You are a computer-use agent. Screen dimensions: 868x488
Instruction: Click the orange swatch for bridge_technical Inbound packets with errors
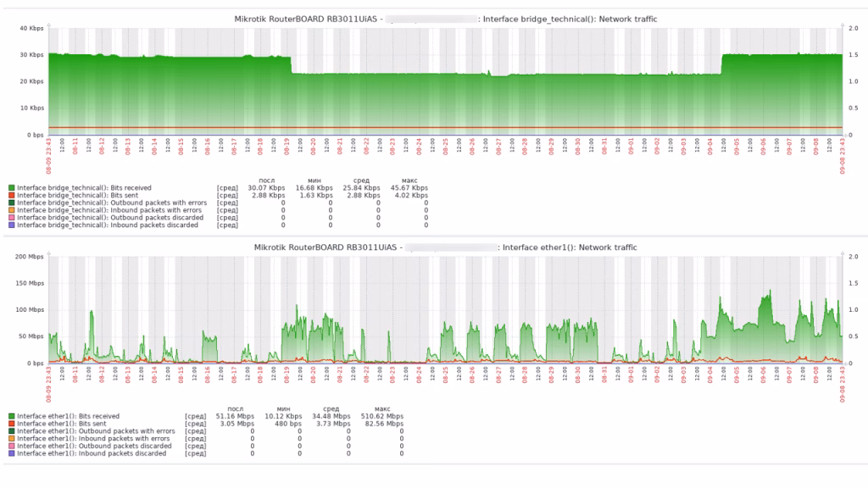(x=12, y=210)
